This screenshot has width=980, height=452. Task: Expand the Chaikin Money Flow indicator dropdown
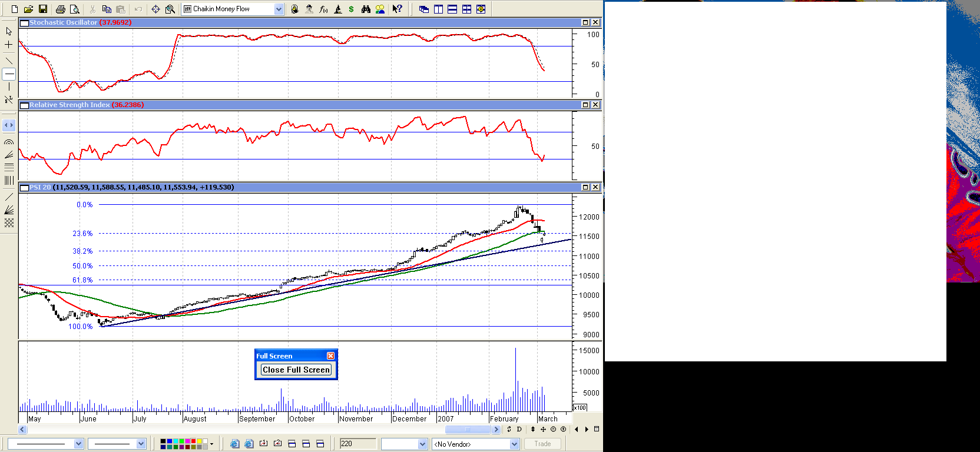pyautogui.click(x=279, y=9)
